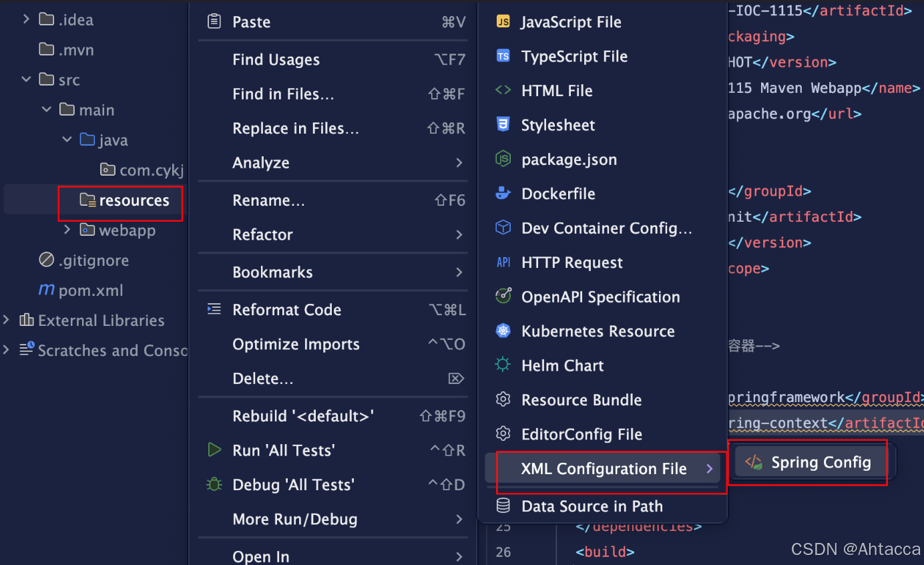Click the <build> tag in editor
Screen dimensions: 924x565
tap(605, 552)
